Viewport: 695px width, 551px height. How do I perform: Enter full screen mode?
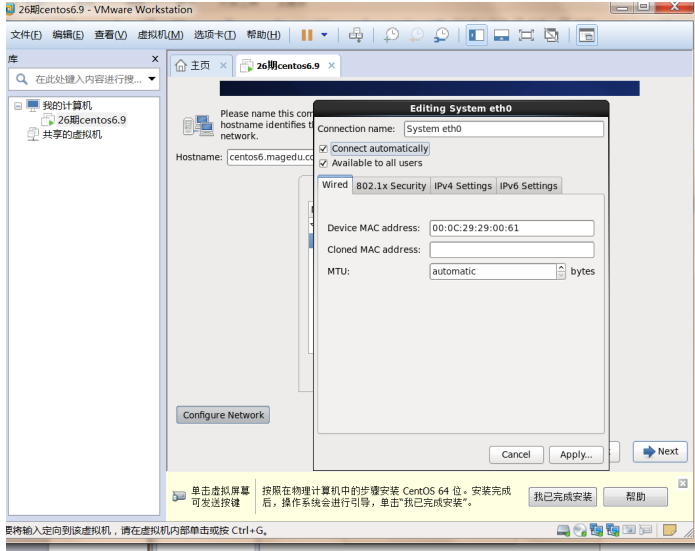pos(526,35)
